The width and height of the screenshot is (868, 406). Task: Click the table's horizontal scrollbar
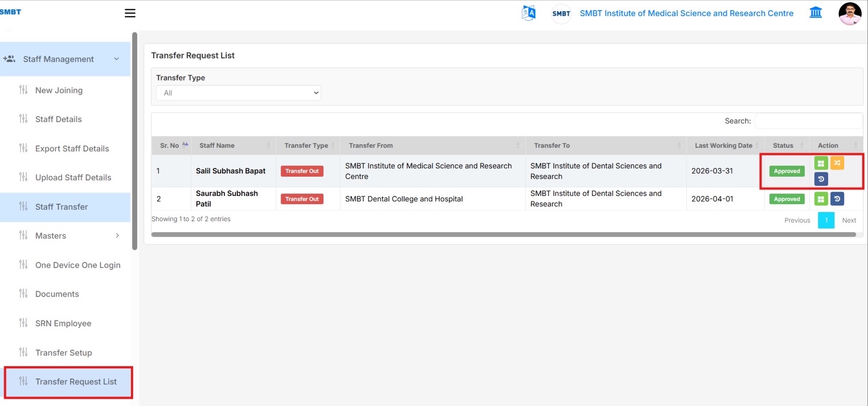pyautogui.click(x=504, y=234)
